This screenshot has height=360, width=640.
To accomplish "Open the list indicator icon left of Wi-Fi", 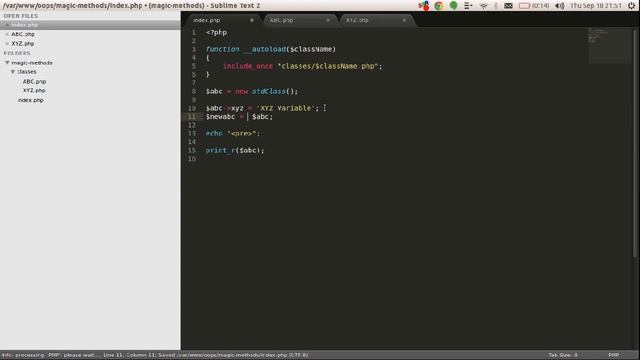I will click(468, 6).
